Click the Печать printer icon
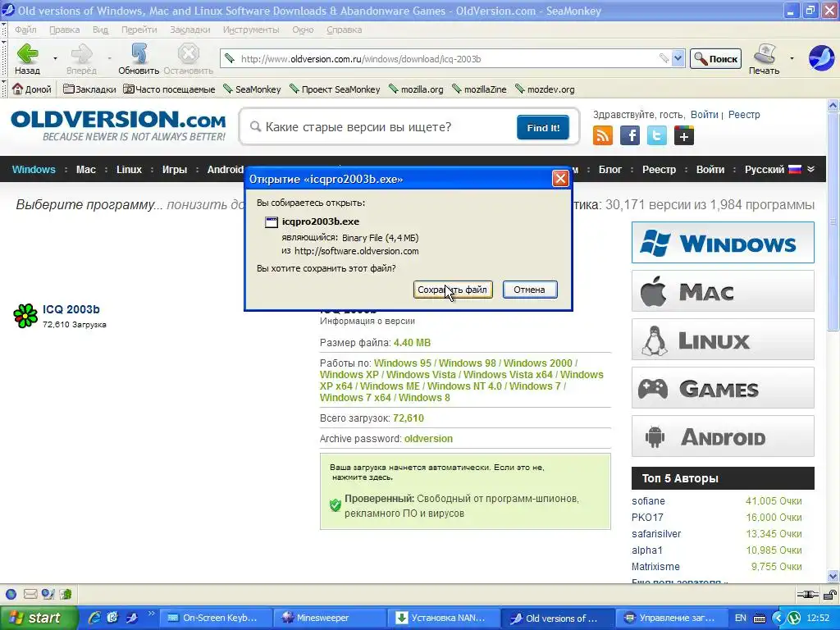This screenshot has height=630, width=840. pos(764,58)
